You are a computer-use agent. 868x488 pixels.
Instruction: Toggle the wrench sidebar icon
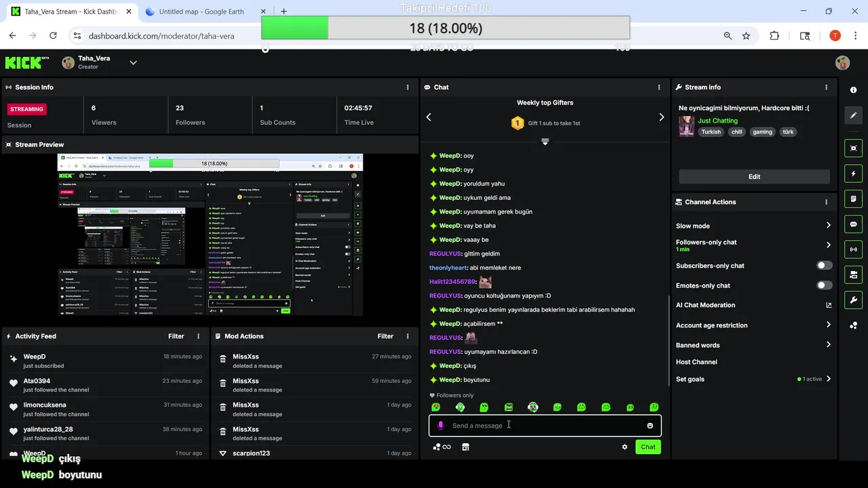click(x=853, y=300)
